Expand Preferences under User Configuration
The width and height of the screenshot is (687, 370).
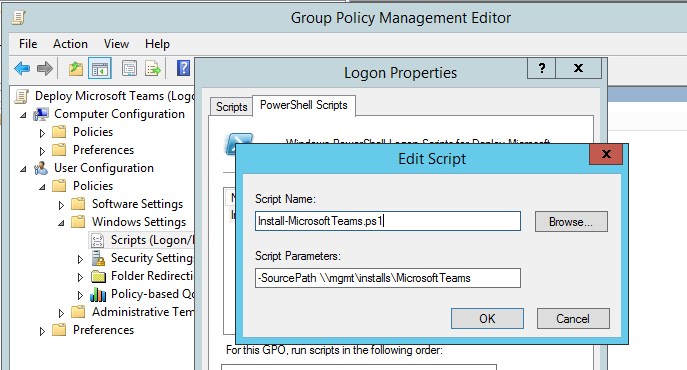click(42, 331)
